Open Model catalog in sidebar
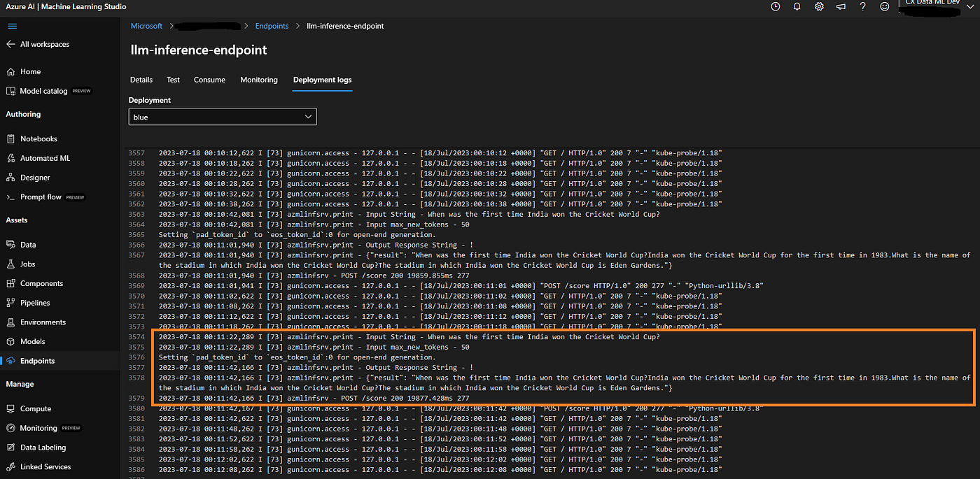 (x=43, y=91)
